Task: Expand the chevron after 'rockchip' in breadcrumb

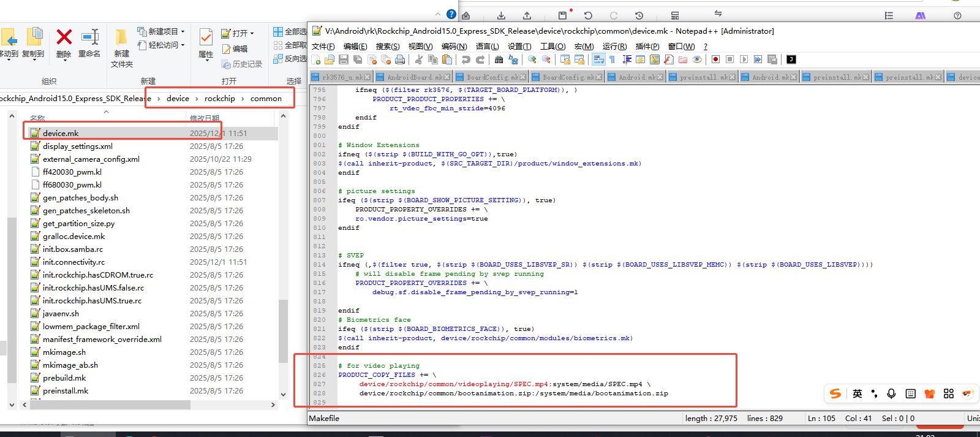Action: coord(243,99)
